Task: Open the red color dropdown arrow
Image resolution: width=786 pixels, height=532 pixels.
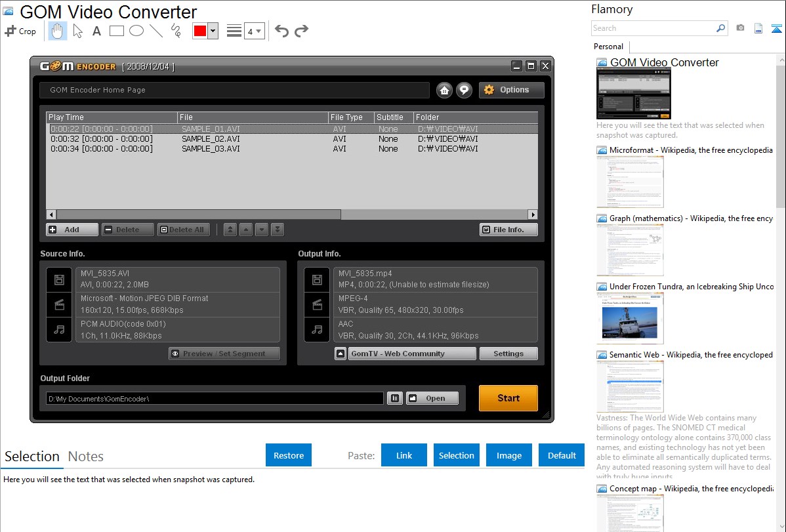Action: click(213, 31)
